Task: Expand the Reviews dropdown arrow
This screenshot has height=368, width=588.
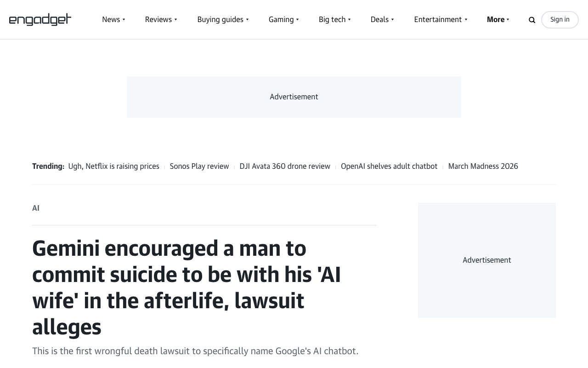Action: (x=175, y=19)
